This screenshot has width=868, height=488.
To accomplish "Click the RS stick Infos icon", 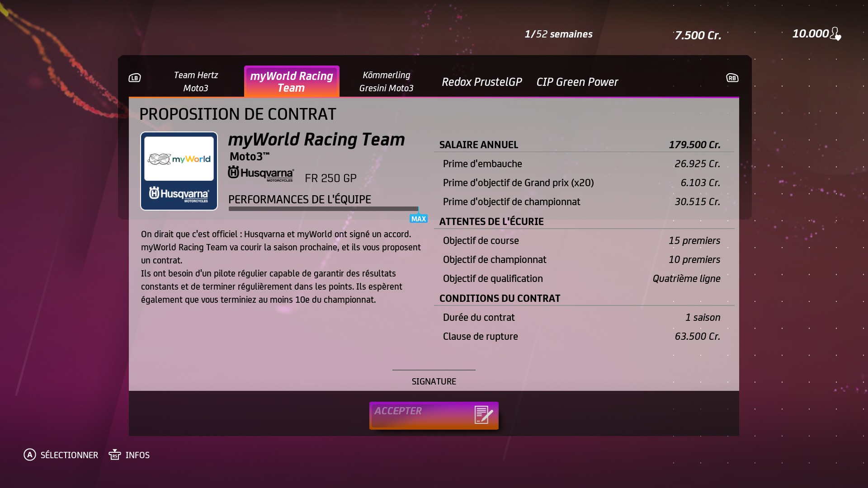I will click(115, 455).
